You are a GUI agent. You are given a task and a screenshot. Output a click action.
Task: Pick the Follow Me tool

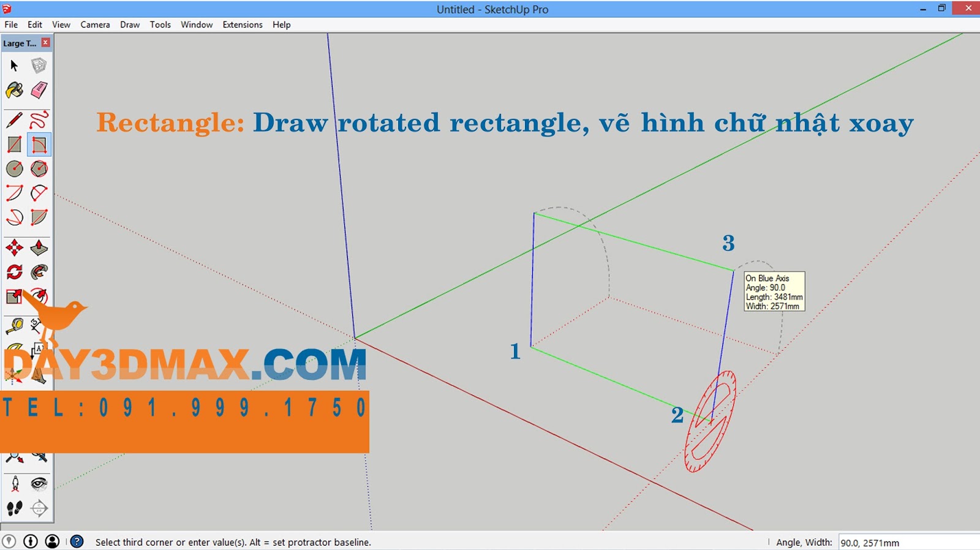[x=39, y=272]
